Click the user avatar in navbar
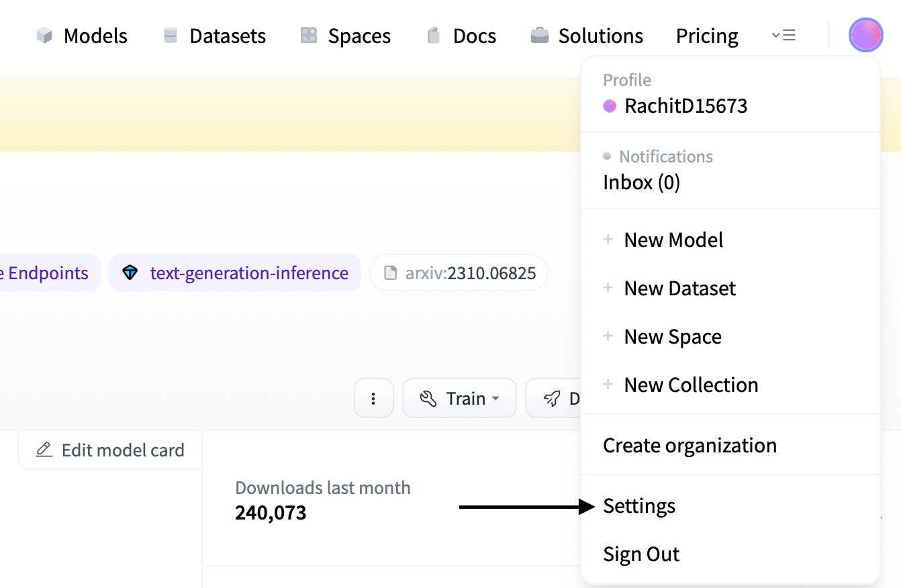901x588 pixels. click(x=865, y=36)
